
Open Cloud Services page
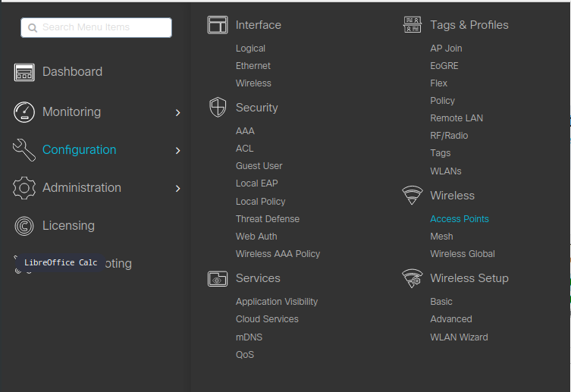point(267,319)
